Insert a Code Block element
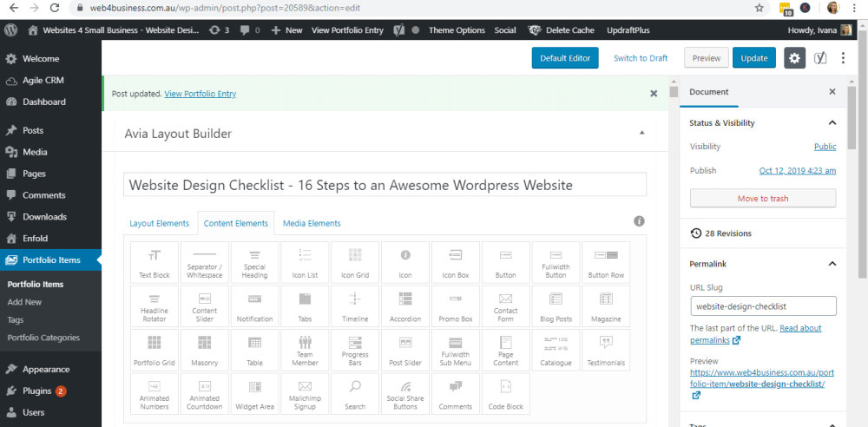868x427 pixels. (x=505, y=394)
